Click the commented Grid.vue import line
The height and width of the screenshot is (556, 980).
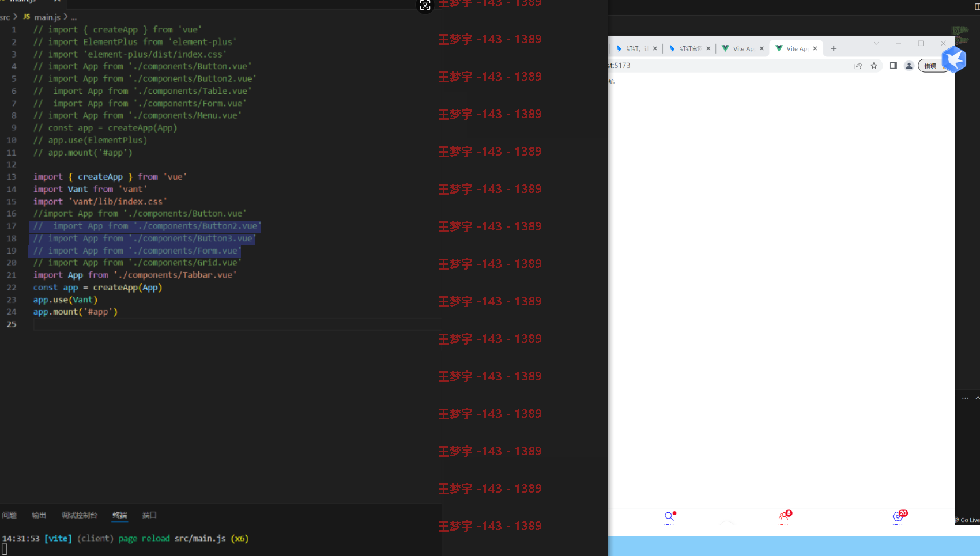click(x=138, y=263)
